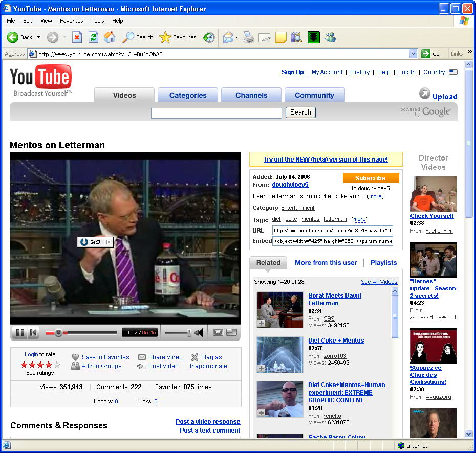The height and width of the screenshot is (453, 476).
Task: Open the Back button history dropdown arrow
Action: pyautogui.click(x=38, y=37)
